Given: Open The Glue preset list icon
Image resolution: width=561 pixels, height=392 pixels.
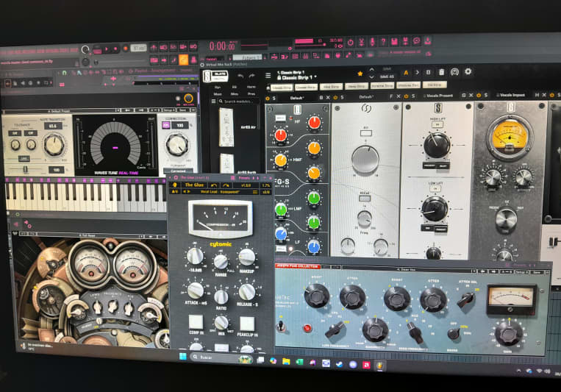Looking at the screenshot, I should (255, 192).
